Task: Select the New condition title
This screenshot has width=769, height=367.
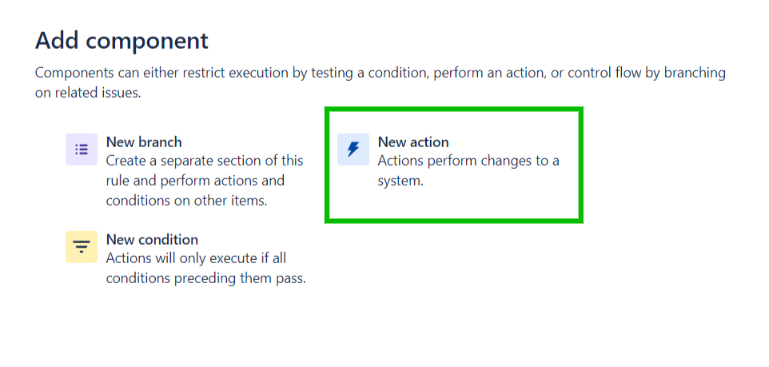Action: tap(152, 239)
